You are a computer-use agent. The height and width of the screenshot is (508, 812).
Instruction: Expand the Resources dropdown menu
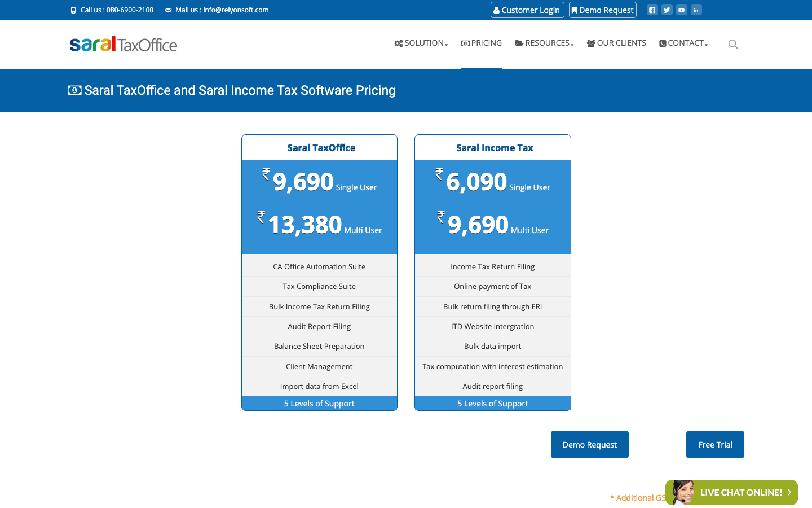(544, 43)
